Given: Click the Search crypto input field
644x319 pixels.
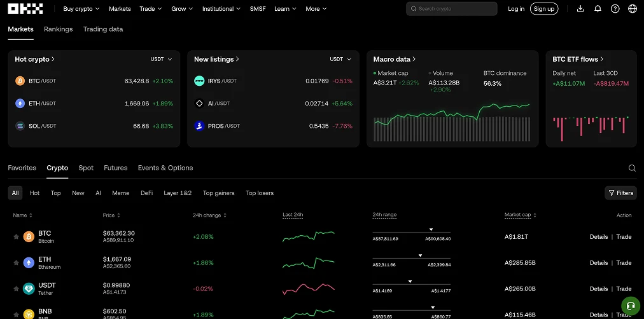Looking at the screenshot, I should pyautogui.click(x=451, y=9).
